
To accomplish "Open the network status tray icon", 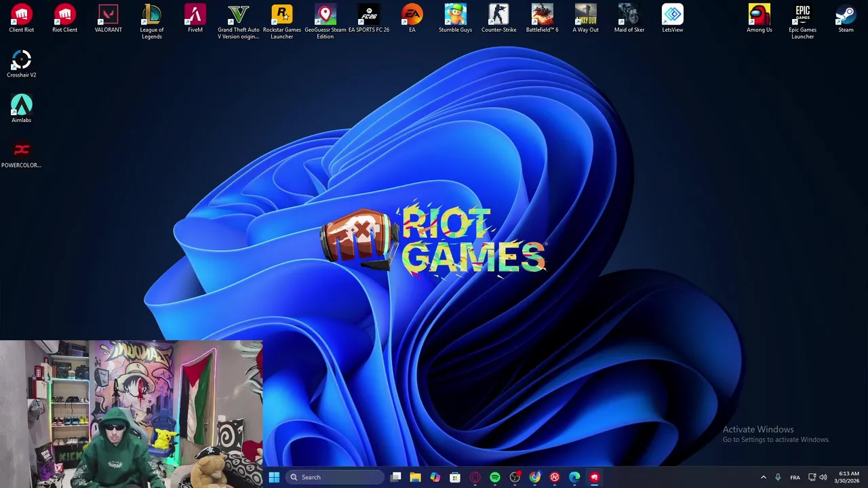I will pos(812,477).
